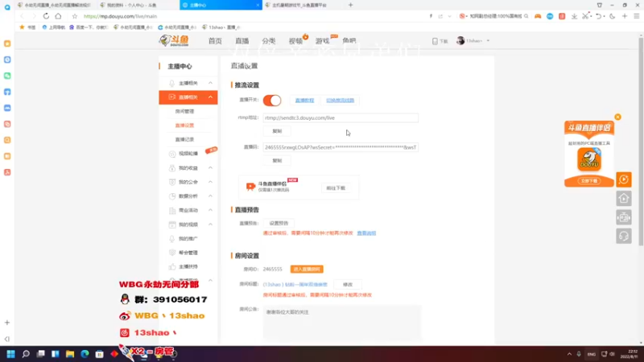Open 查看说明 link under live preview
The width and height of the screenshot is (644, 362).
point(366,233)
